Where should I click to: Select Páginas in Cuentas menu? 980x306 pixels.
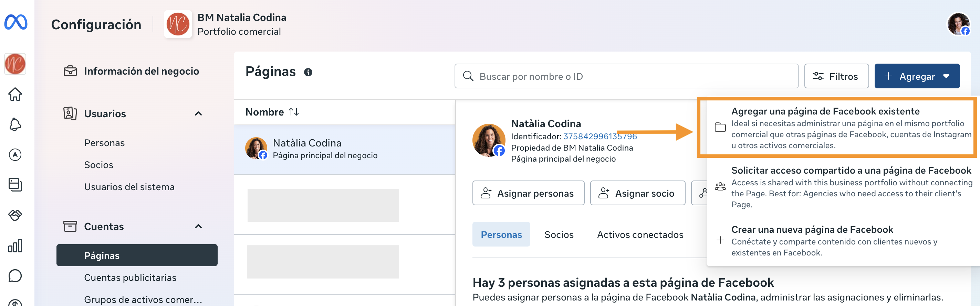pos(137,255)
